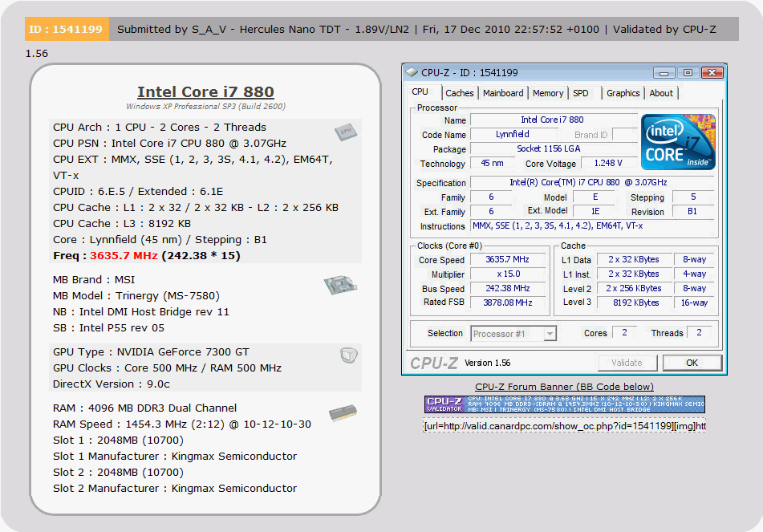Viewport: 763px width, 532px height.
Task: Click the DirectX Version 9.0c line
Action: pos(112,384)
